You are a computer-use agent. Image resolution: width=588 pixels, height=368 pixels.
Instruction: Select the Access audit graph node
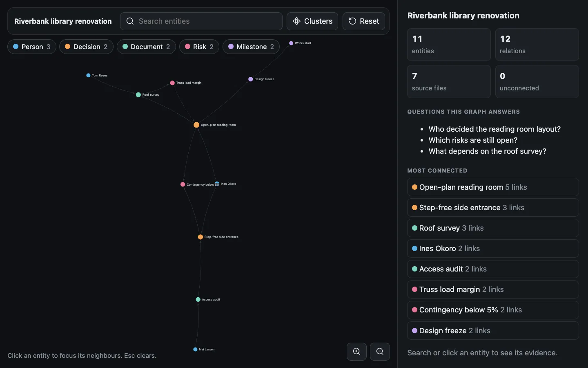[x=198, y=300]
